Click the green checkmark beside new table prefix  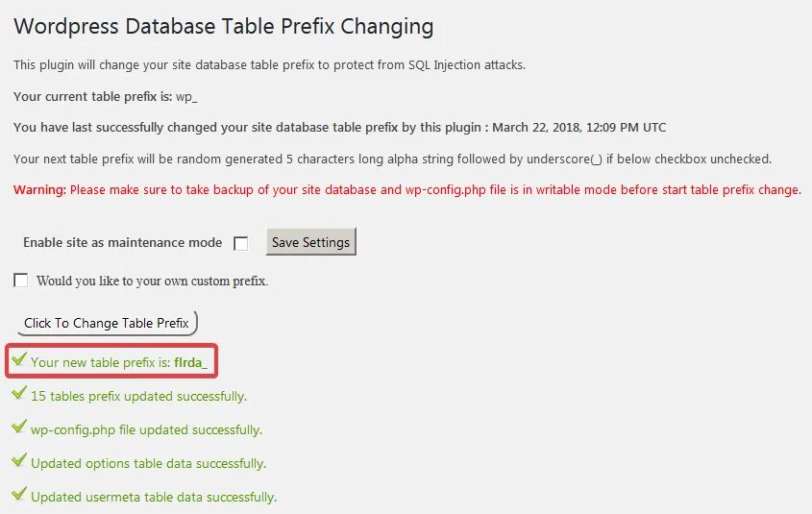pos(19,360)
